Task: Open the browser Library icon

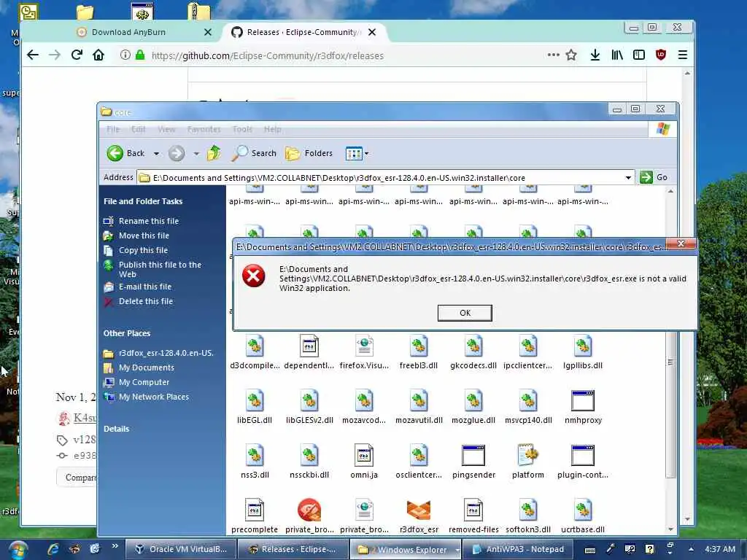Action: 617,55
